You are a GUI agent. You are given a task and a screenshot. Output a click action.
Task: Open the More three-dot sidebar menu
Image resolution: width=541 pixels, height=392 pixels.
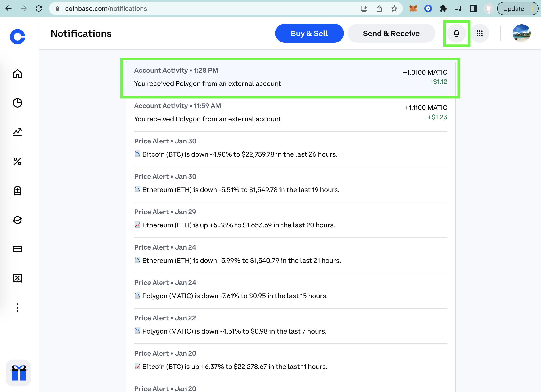(x=17, y=308)
